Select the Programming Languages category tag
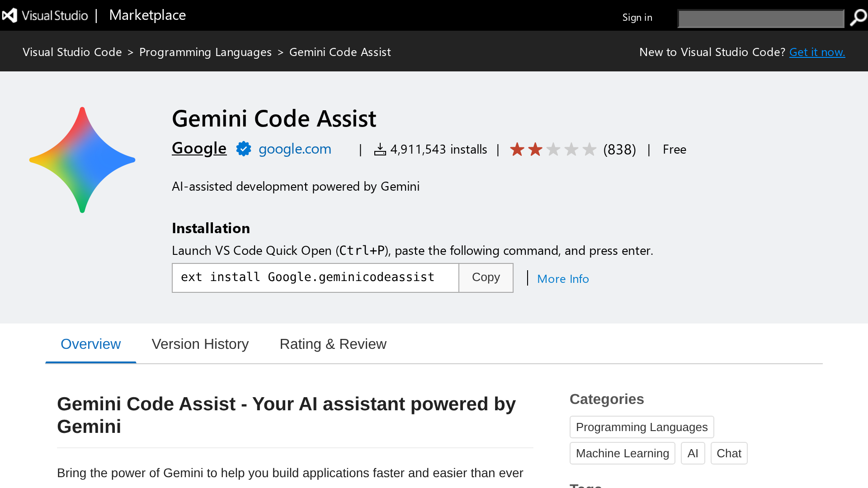The image size is (868, 488). (x=642, y=427)
